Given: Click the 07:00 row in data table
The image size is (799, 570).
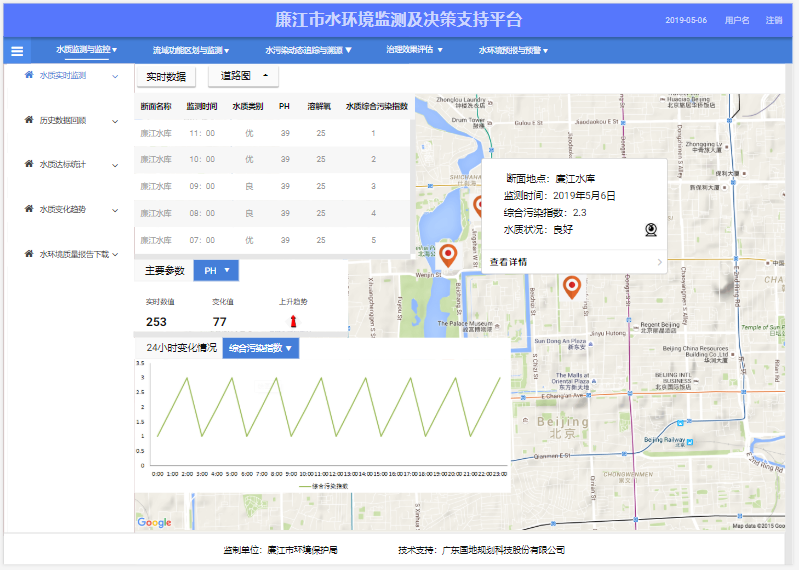Looking at the screenshot, I should (x=272, y=240).
